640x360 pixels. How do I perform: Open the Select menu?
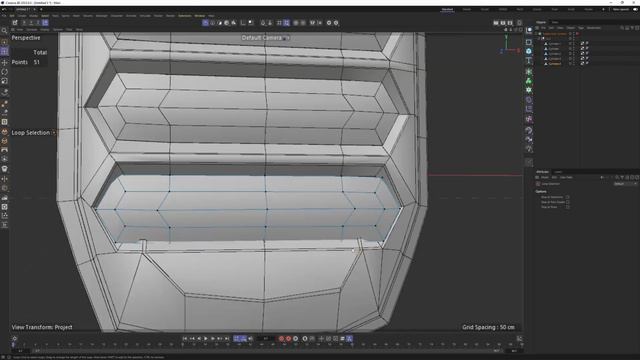click(45, 16)
